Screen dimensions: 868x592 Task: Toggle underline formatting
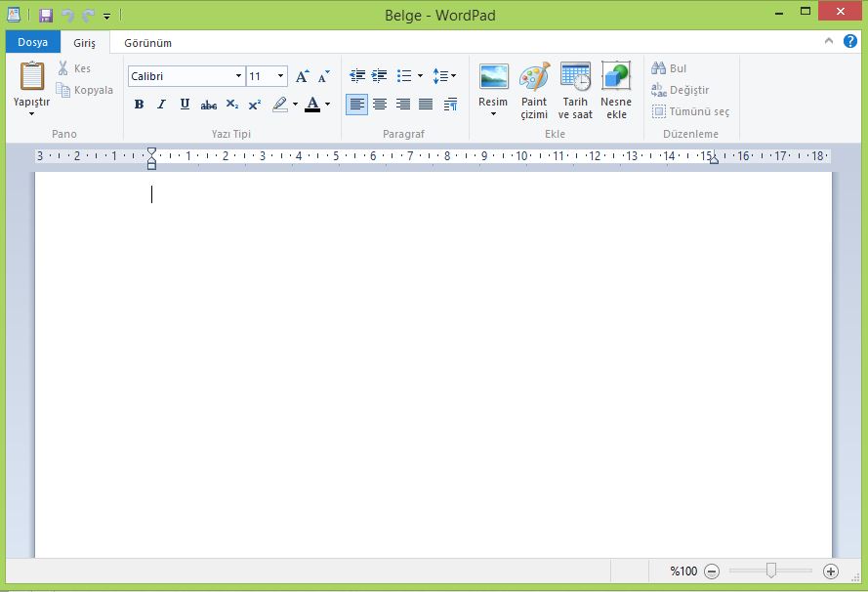[x=185, y=105]
